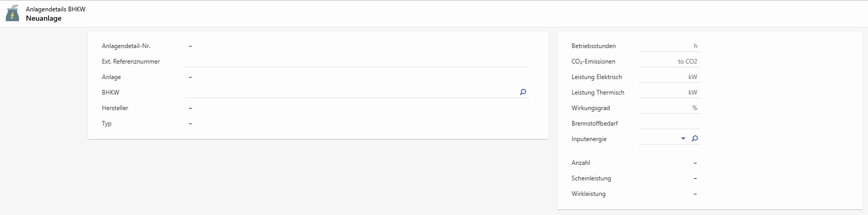
Task: Click the Hersteller label
Action: [x=115, y=108]
